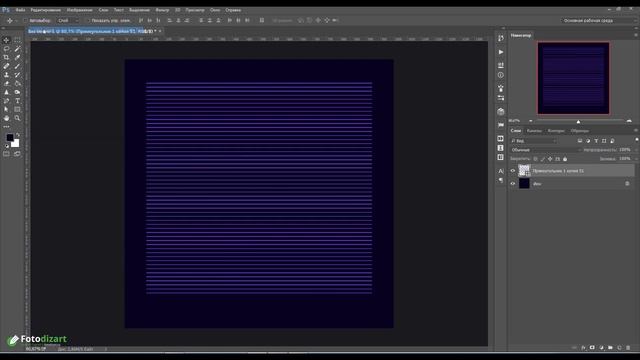
Task: Open the foreground color picker
Action: click(9, 137)
